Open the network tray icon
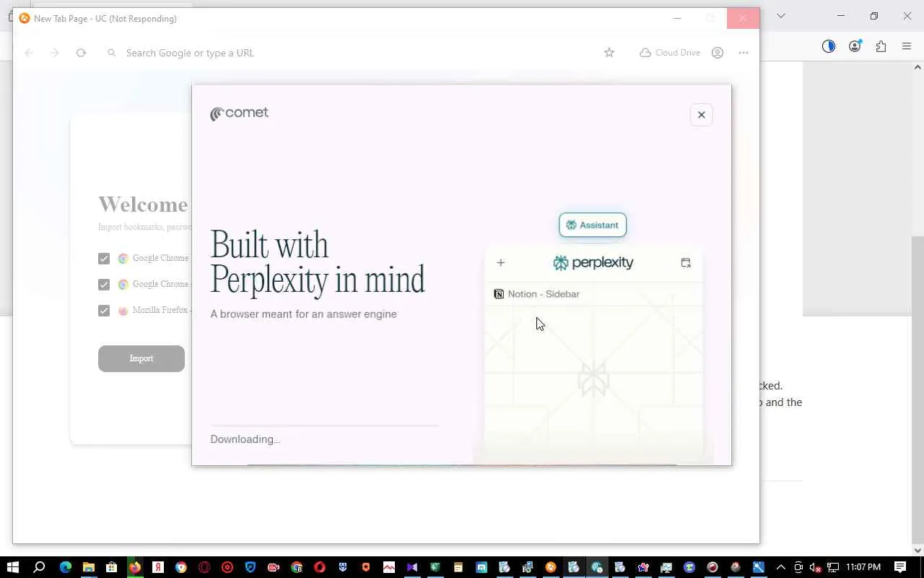This screenshot has height=578, width=924. point(833,567)
